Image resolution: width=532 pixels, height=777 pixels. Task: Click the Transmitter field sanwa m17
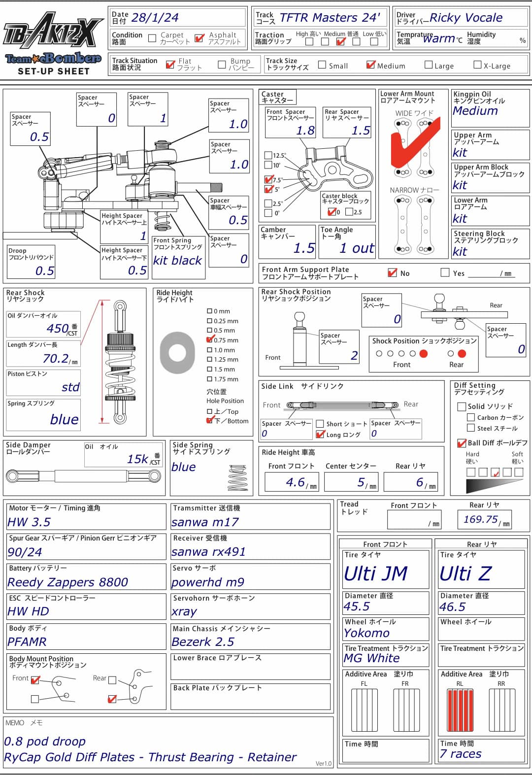(x=250, y=516)
